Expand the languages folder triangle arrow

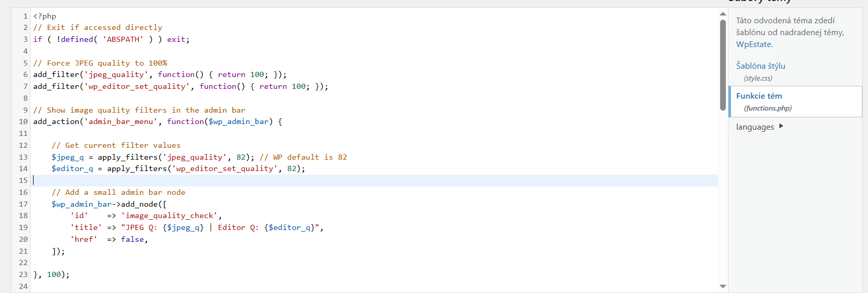click(x=781, y=126)
